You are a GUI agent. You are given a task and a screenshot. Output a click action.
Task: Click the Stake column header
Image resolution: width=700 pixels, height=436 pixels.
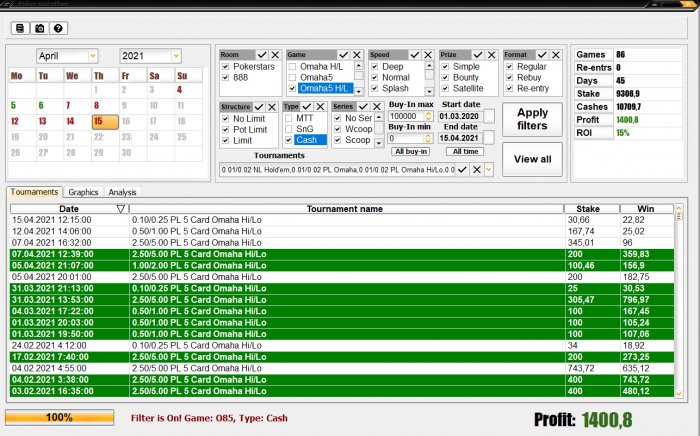click(x=592, y=209)
